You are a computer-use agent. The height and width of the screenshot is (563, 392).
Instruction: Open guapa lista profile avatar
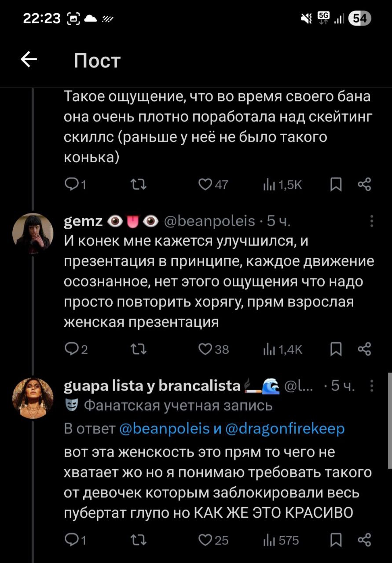(x=33, y=398)
